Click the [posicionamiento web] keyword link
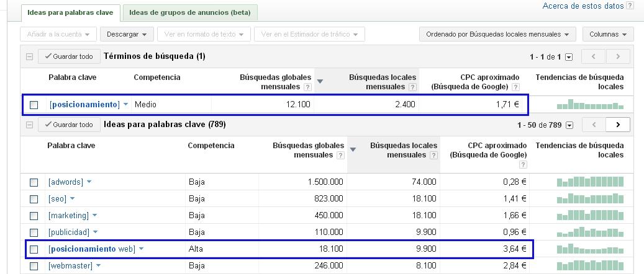The image size is (644, 274). coord(92,249)
